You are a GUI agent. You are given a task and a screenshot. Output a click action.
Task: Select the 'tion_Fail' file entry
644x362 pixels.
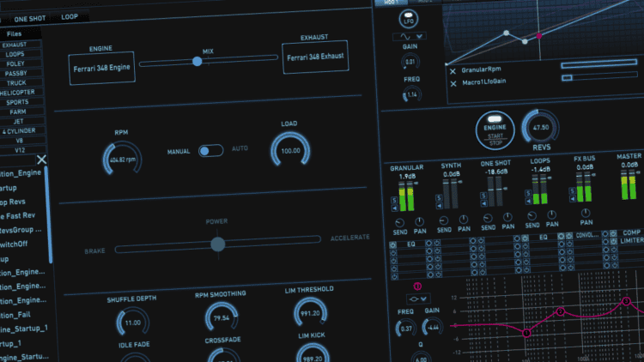pos(15,315)
